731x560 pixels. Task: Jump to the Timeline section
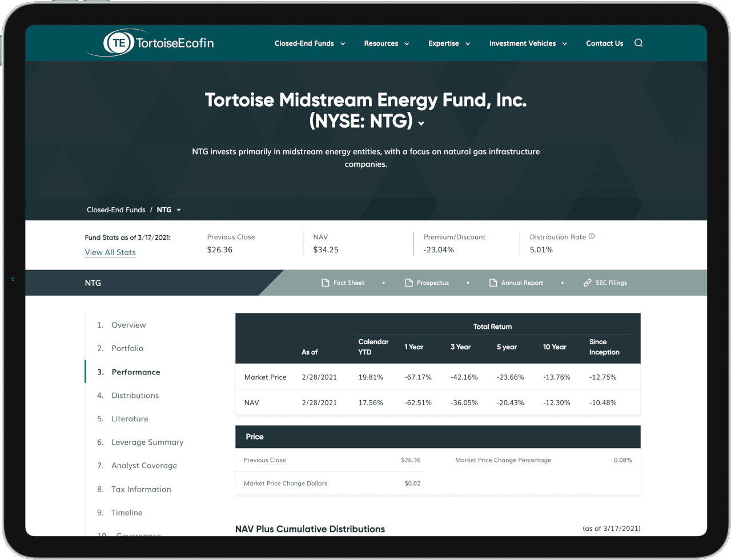(x=127, y=513)
